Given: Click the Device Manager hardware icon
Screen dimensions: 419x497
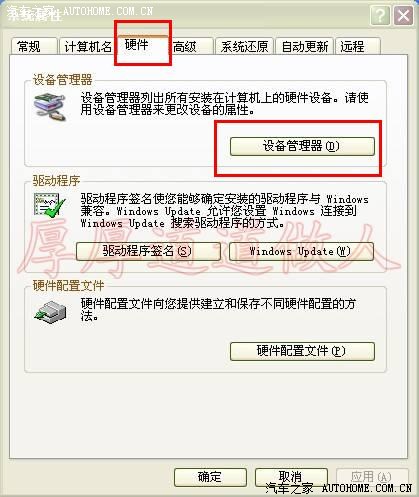Looking at the screenshot, I should (49, 107).
